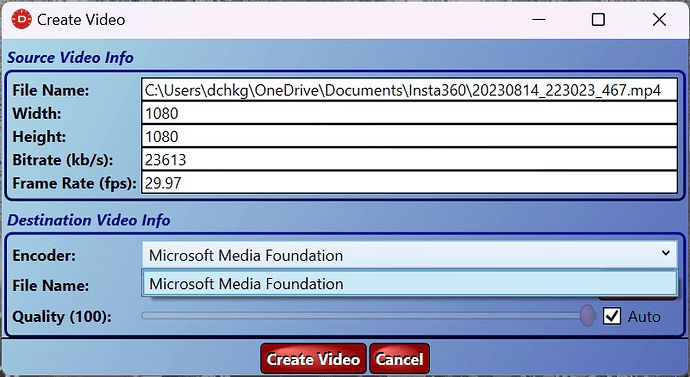Click the Width field showing 1080
690x377 pixels.
click(x=409, y=113)
